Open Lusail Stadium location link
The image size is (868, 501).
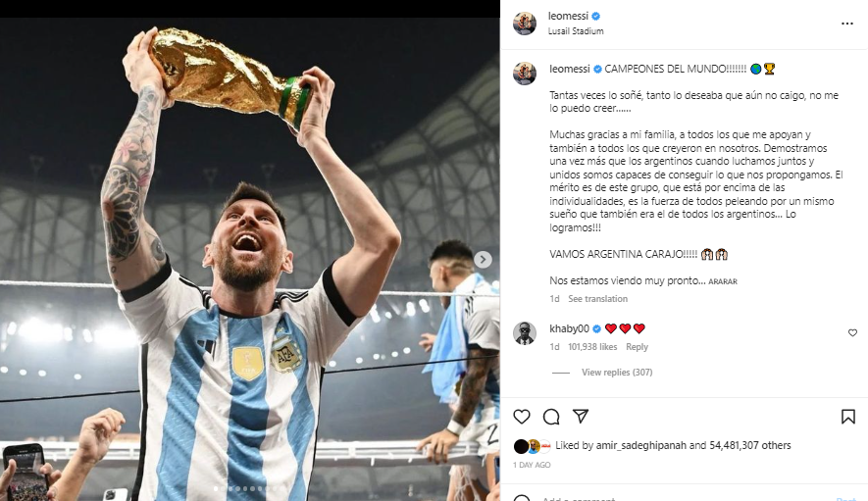coord(576,31)
